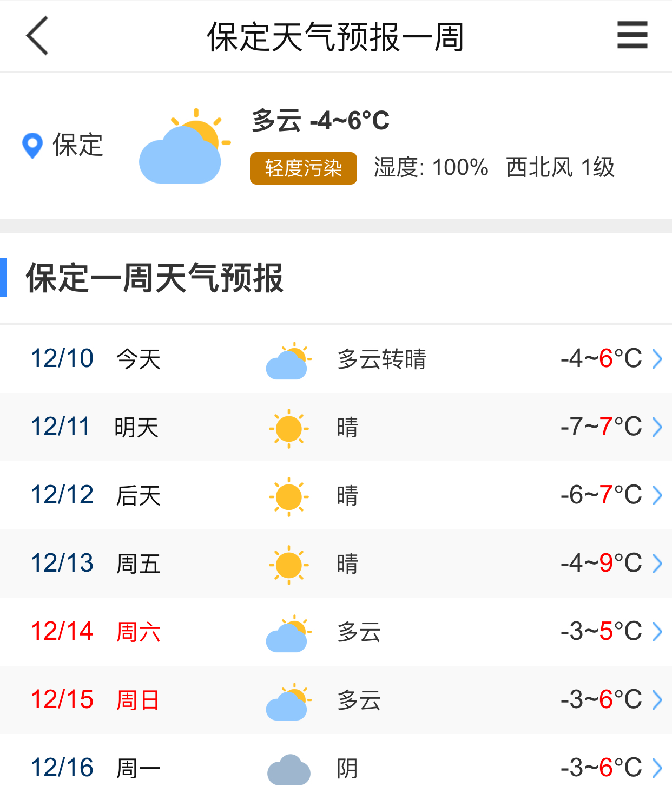Tap the sunny icon for 12/11
The image size is (672, 799).
289,428
